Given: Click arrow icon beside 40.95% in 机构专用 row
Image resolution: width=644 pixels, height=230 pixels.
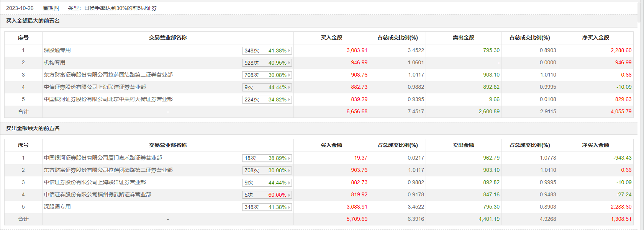Looking at the screenshot, I should [x=289, y=63].
